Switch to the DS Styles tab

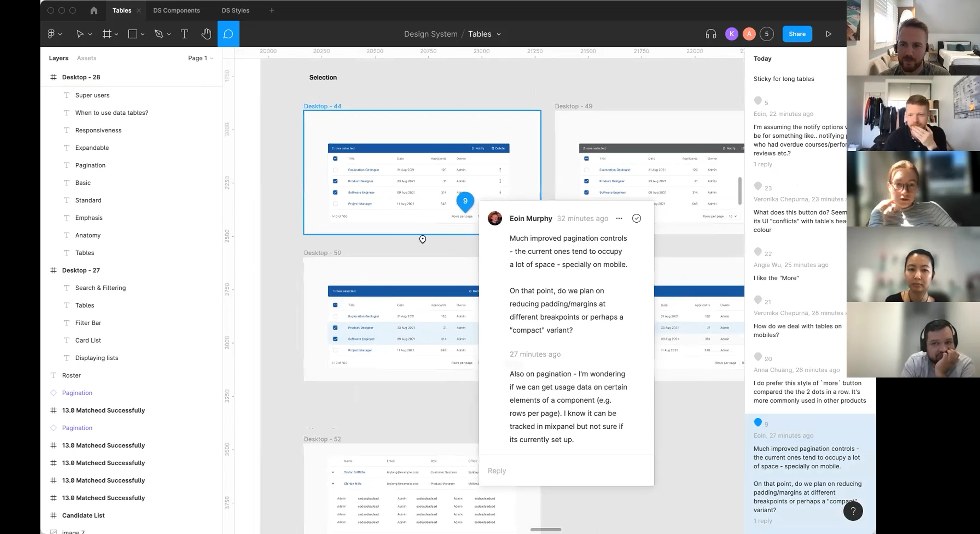tap(236, 10)
